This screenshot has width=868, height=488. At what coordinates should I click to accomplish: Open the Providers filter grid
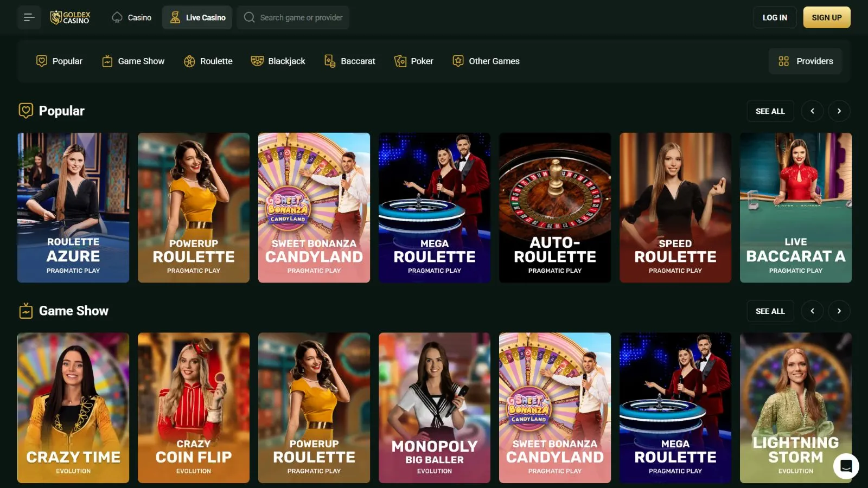pyautogui.click(x=805, y=61)
